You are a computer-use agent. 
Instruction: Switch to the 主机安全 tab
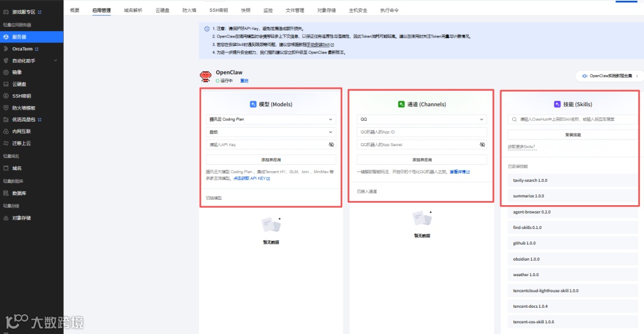pos(358,10)
